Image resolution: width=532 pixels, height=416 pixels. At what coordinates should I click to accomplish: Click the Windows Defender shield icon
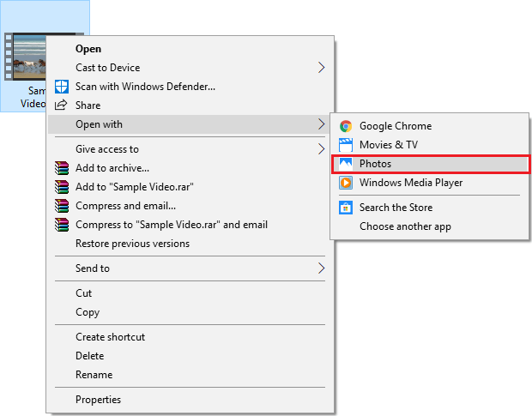click(62, 87)
